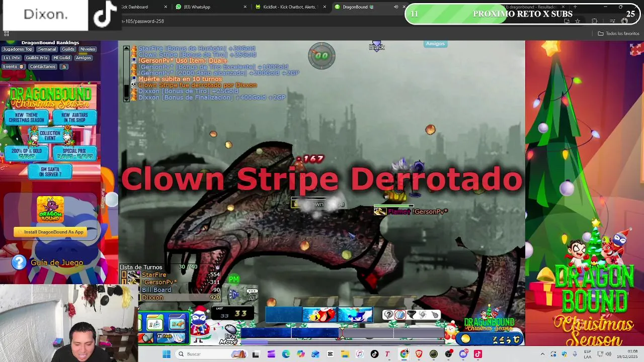The width and height of the screenshot is (644, 362).
Task: Open the 1v1 Prix ranking
Action: pos(12,58)
